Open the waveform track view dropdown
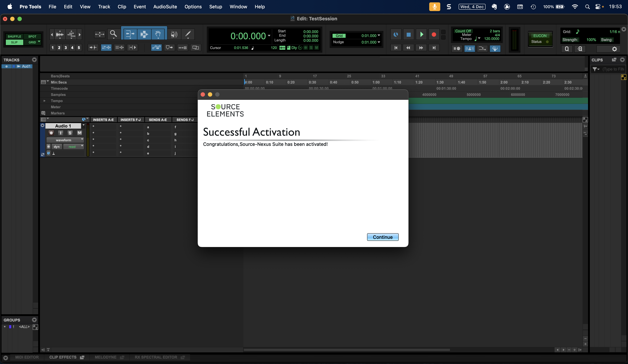Image resolution: width=628 pixels, height=364 pixels. (65, 140)
